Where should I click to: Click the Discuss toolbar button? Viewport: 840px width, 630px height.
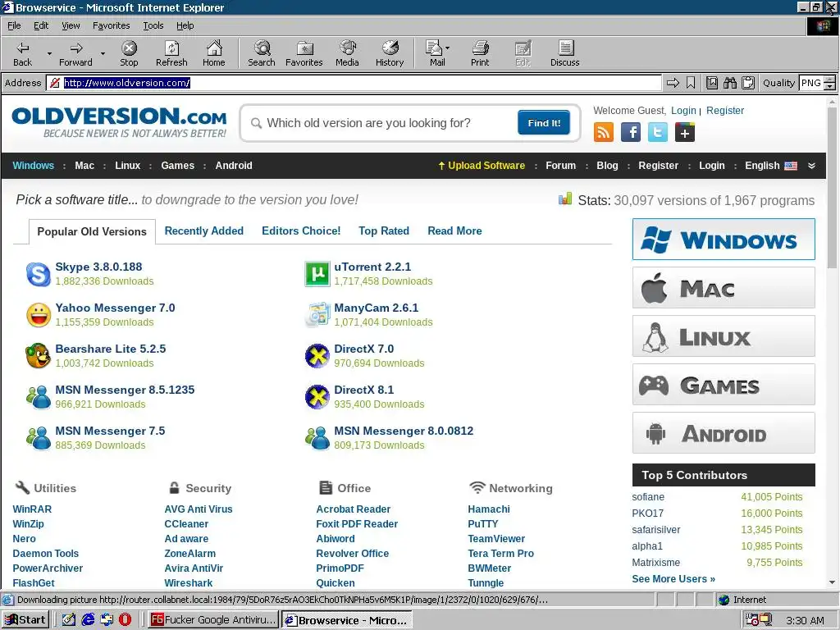[x=564, y=53]
